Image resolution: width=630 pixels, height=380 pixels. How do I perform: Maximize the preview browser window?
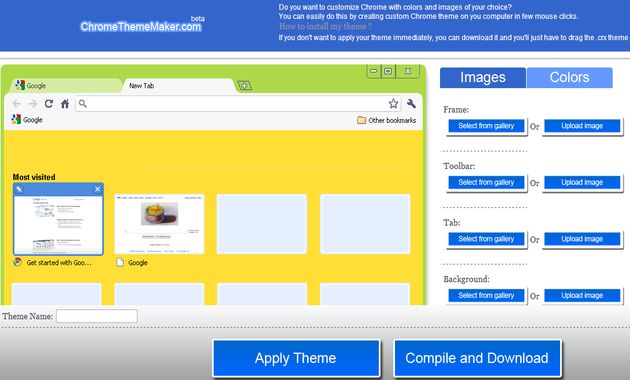tap(388, 72)
